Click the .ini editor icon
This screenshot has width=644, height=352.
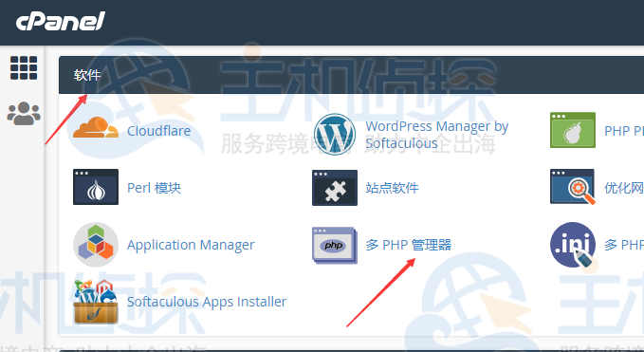tap(574, 246)
